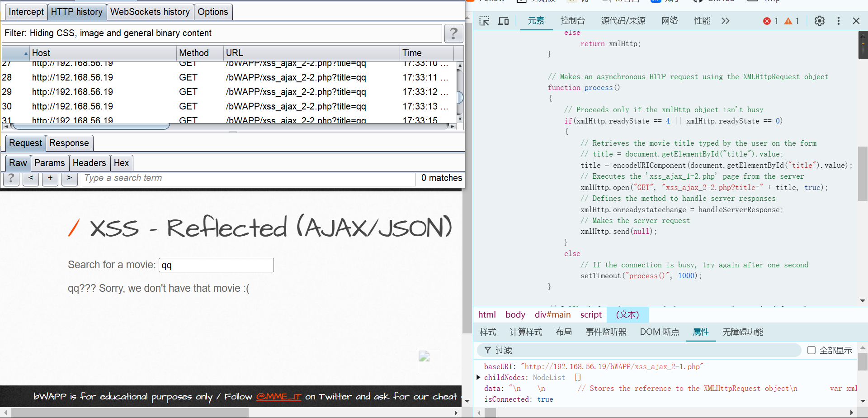Toggle the device toolbar icon in DevTools
Viewport: 868px width, 418px height.
pos(503,21)
